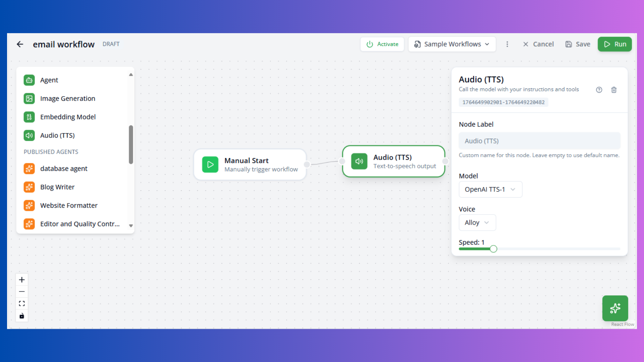
Task: Select the Agent node icon
Action: [x=29, y=80]
